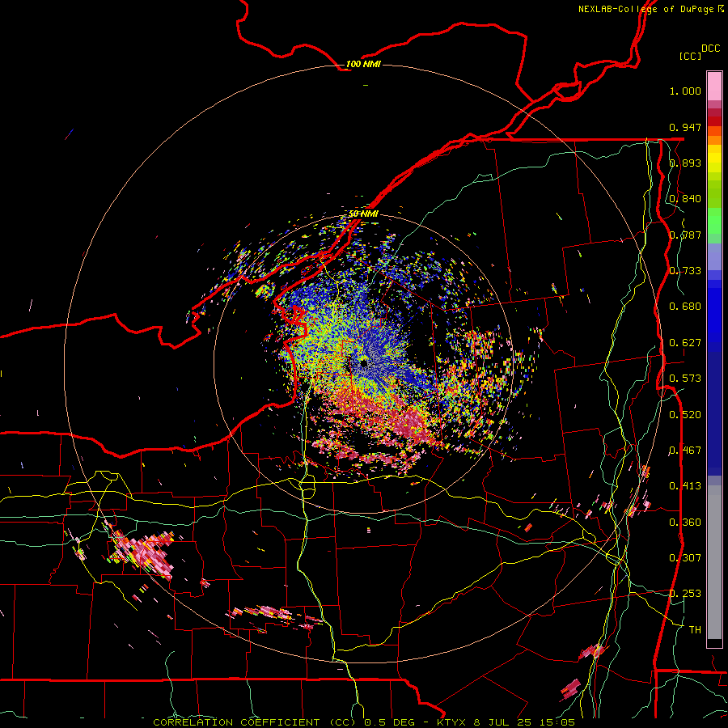Click the radar site center black dot
Viewport: 728px width, 728px height.
click(x=363, y=363)
